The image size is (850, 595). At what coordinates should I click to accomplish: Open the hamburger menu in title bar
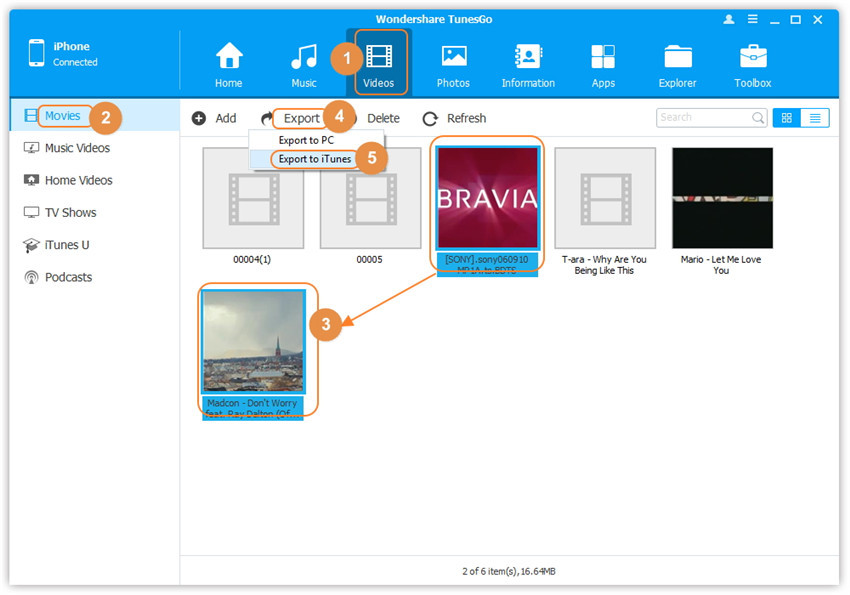coord(750,19)
